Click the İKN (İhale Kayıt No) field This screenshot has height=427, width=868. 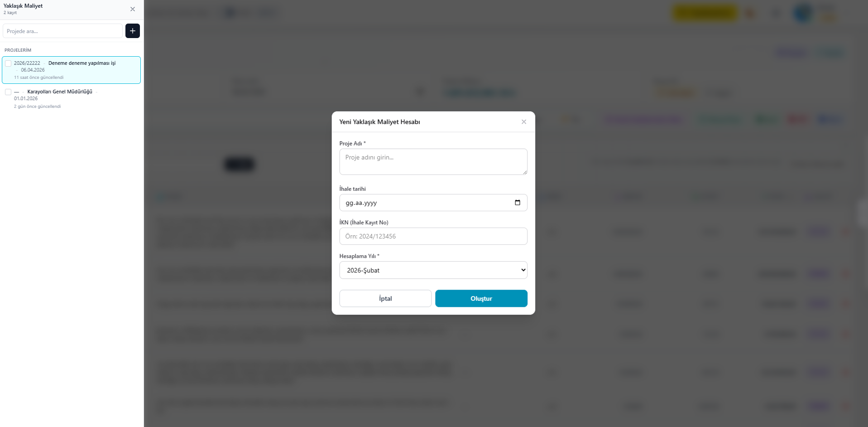coord(433,236)
